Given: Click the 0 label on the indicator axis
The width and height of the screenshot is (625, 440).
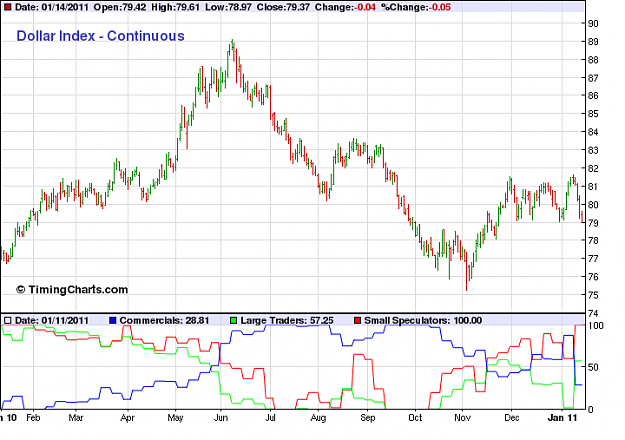Looking at the screenshot, I should (591, 409).
